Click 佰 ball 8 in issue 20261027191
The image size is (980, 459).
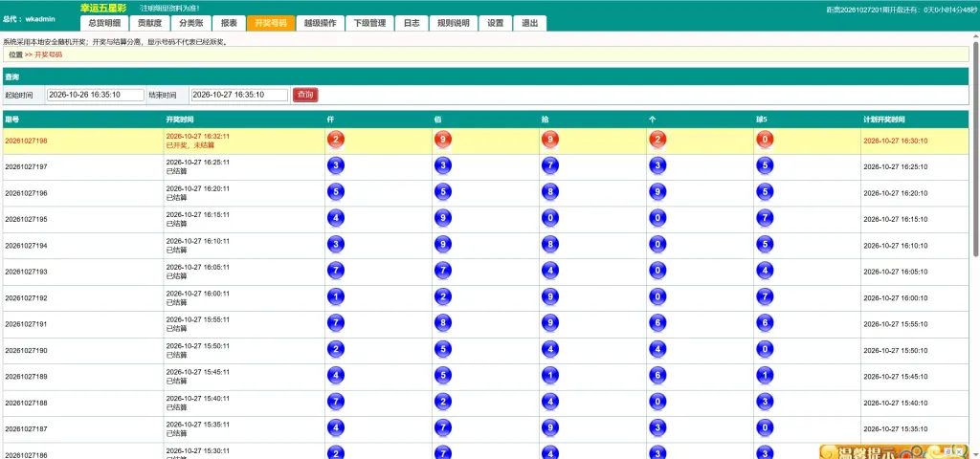tap(443, 323)
